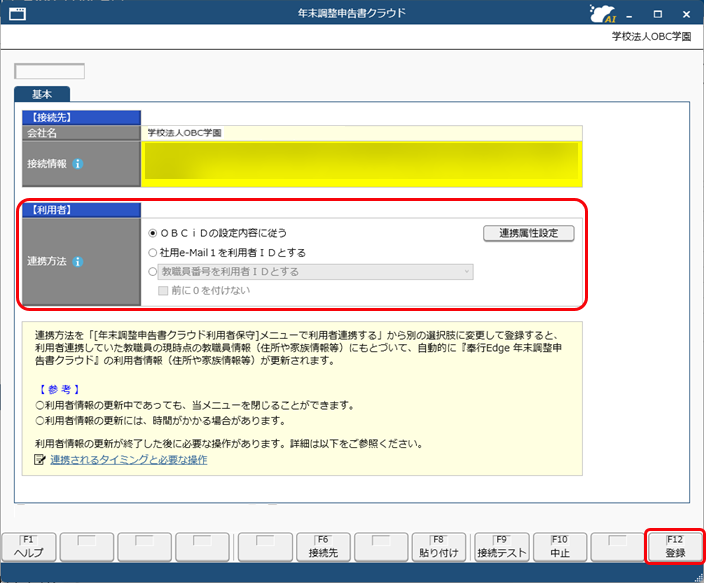Select 'ＯＢＣｉＤの設定内容に従う' radio option
This screenshot has height=583, width=706.
153,233
